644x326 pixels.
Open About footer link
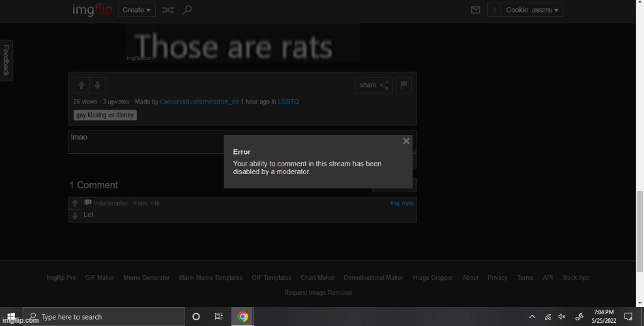tap(470, 278)
